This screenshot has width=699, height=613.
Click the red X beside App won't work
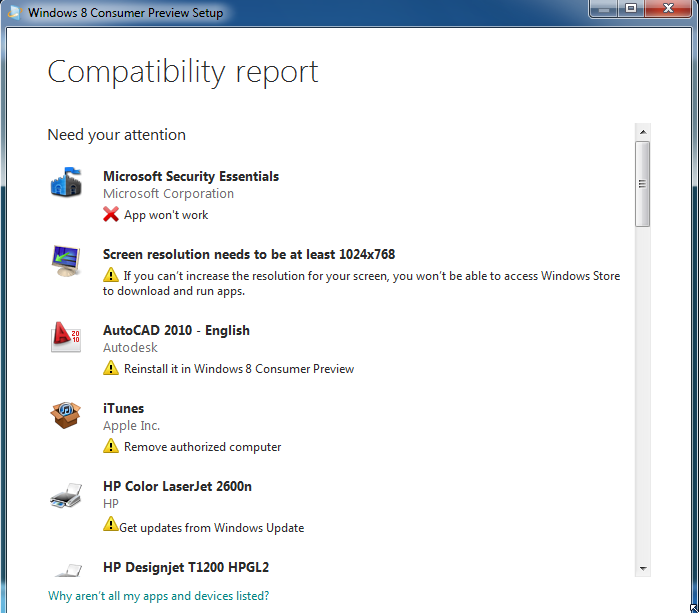pyautogui.click(x=111, y=215)
